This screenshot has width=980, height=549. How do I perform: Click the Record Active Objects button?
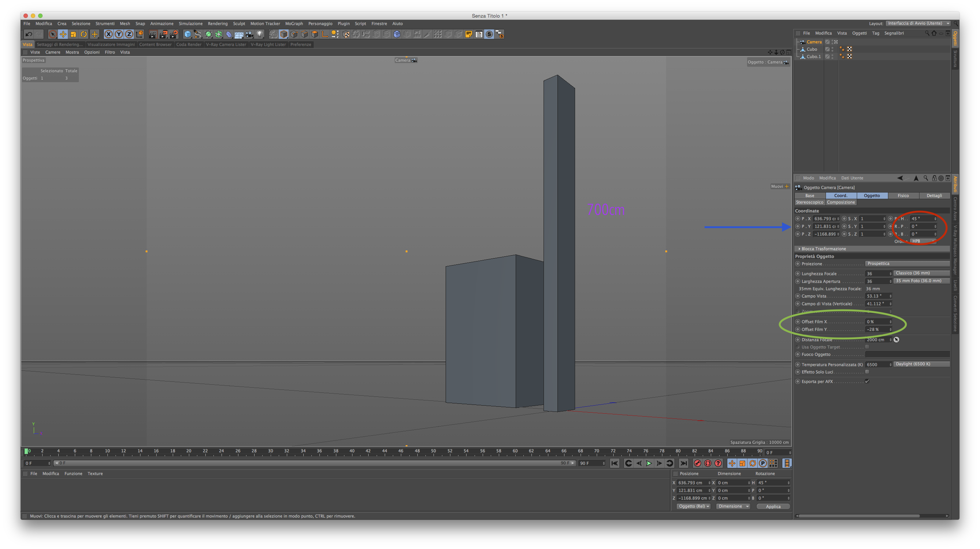[x=697, y=463]
